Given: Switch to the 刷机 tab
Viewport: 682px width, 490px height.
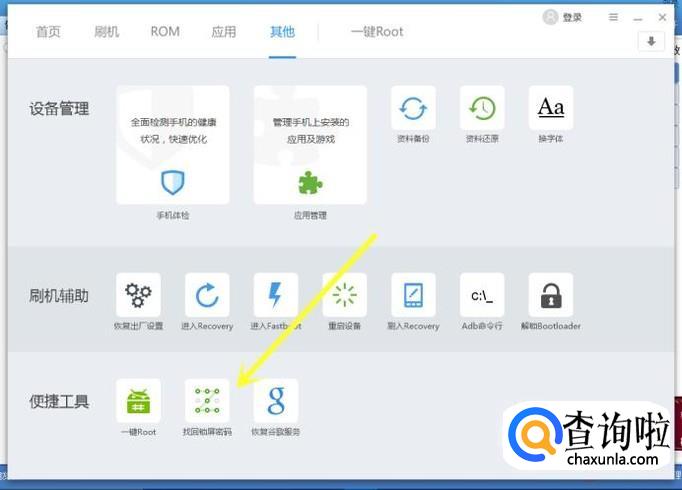Looking at the screenshot, I should click(107, 32).
